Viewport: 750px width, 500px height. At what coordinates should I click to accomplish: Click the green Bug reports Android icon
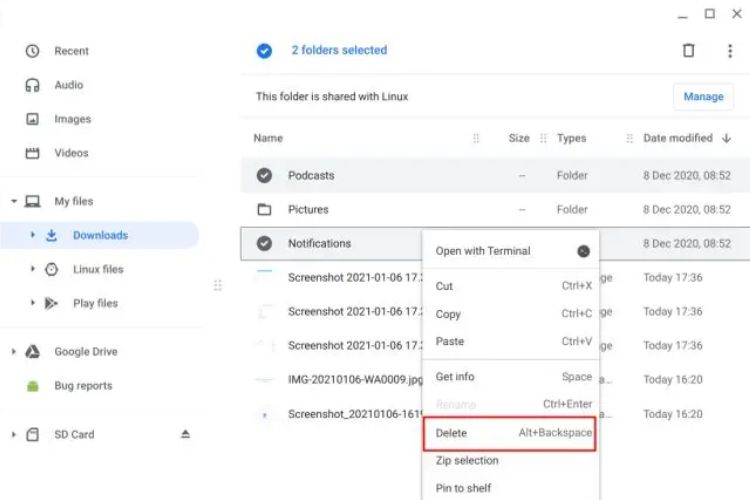pyautogui.click(x=33, y=386)
